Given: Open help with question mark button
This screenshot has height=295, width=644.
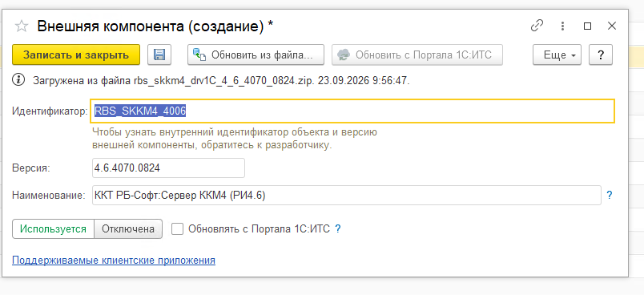Looking at the screenshot, I should coord(601,55).
